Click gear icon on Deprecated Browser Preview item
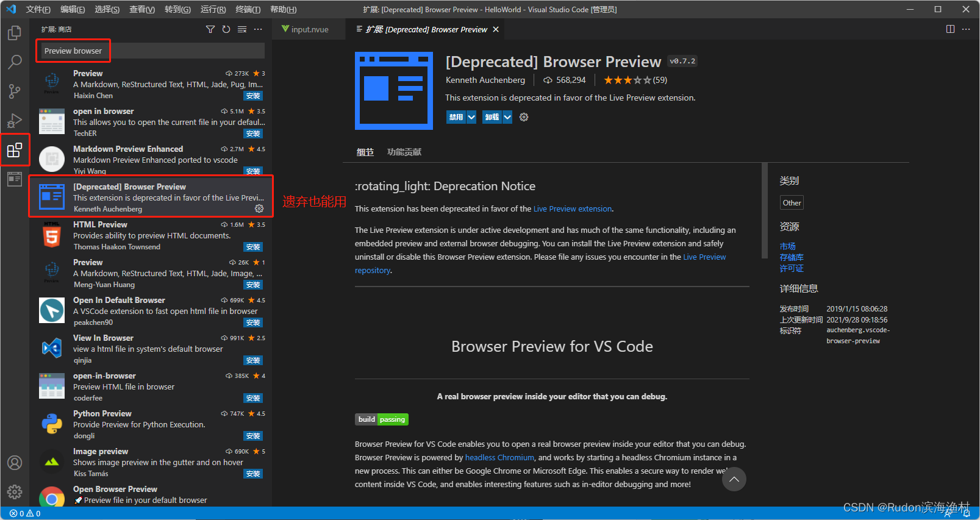This screenshot has width=980, height=520. pyautogui.click(x=259, y=208)
